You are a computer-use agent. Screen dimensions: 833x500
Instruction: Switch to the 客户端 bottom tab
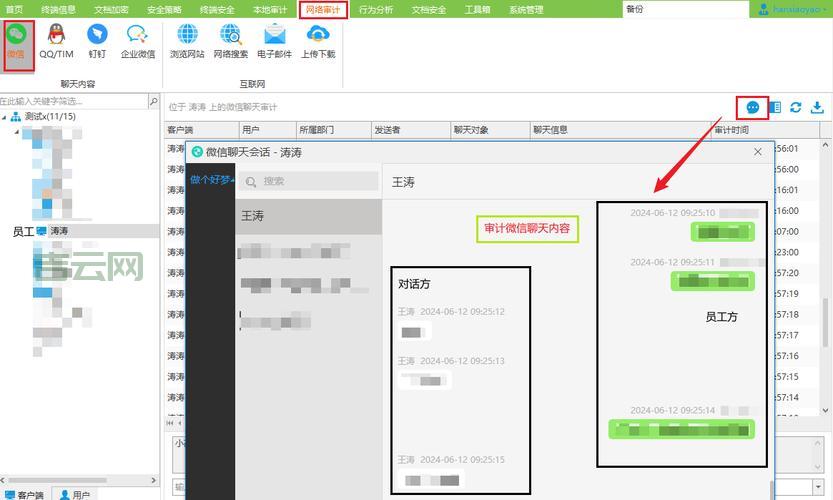[25, 495]
